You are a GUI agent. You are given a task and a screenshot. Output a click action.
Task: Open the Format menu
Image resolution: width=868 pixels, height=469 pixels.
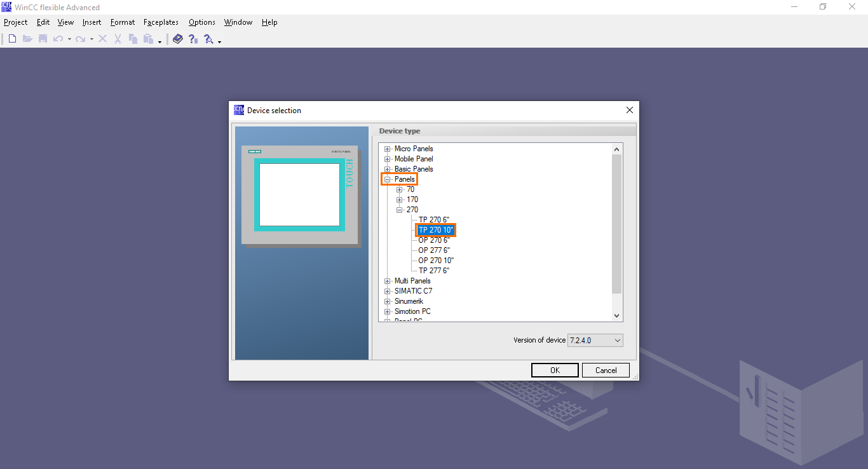[123, 22]
